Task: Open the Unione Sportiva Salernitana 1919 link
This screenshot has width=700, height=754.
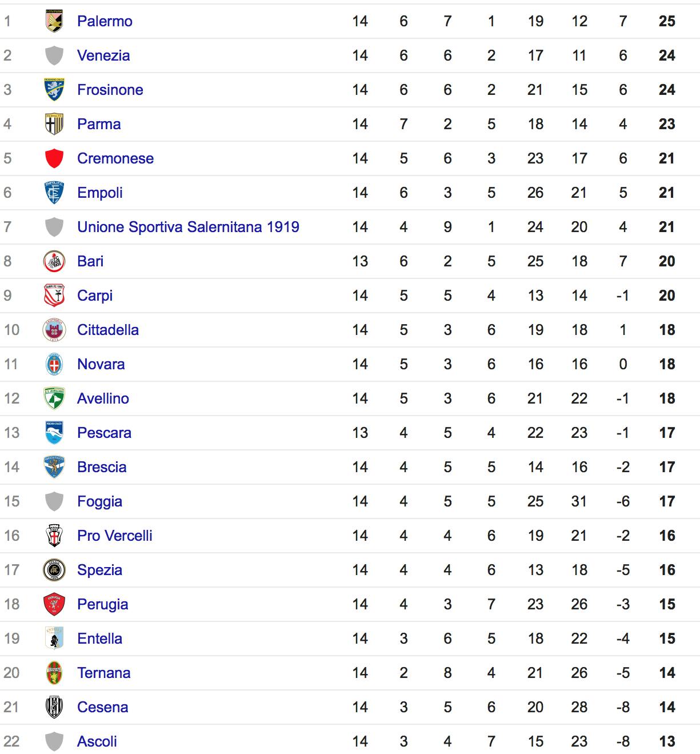Action: tap(188, 227)
